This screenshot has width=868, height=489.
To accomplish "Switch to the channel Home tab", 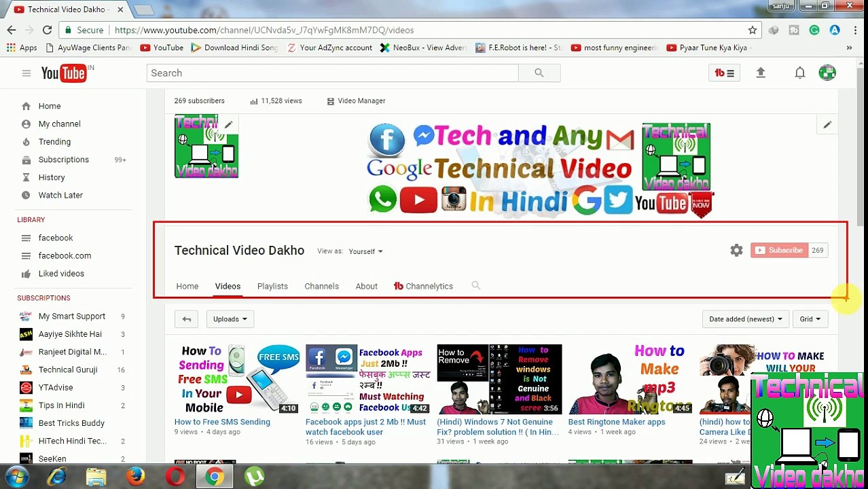I will click(x=187, y=287).
